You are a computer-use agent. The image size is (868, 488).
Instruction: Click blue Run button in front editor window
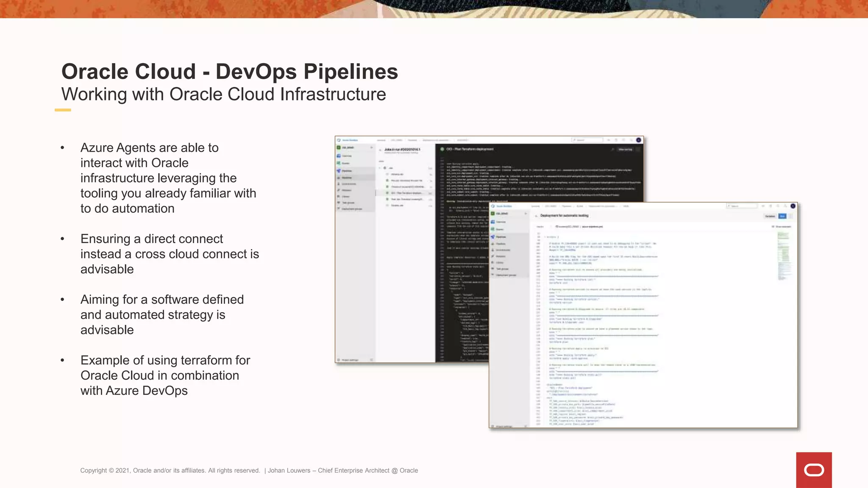pyautogui.click(x=782, y=216)
